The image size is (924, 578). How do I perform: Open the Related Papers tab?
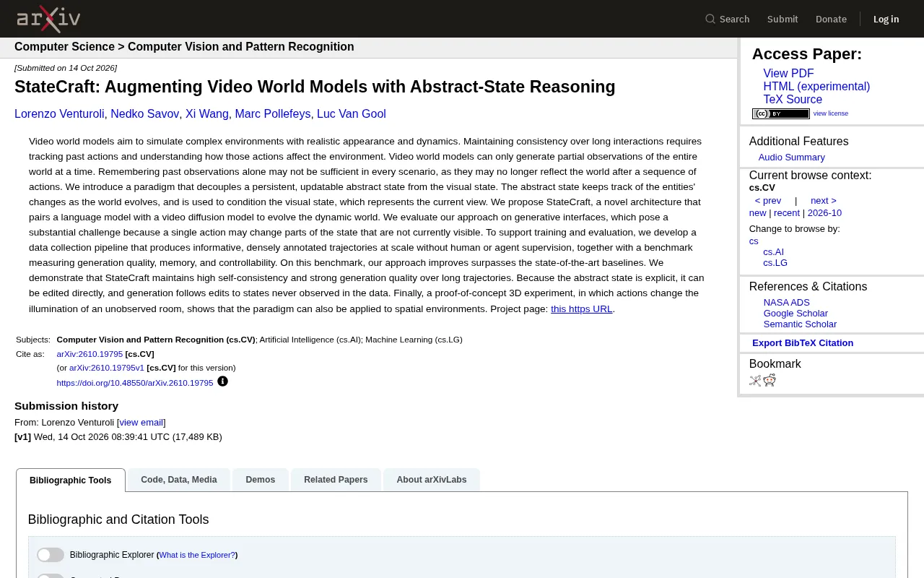336,480
